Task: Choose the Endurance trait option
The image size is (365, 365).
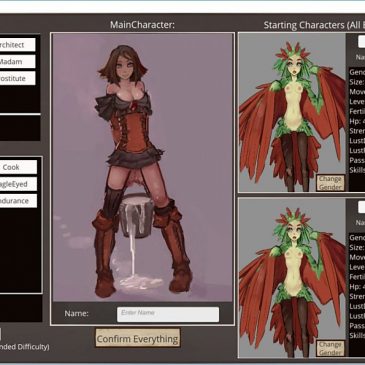Action: point(18,201)
